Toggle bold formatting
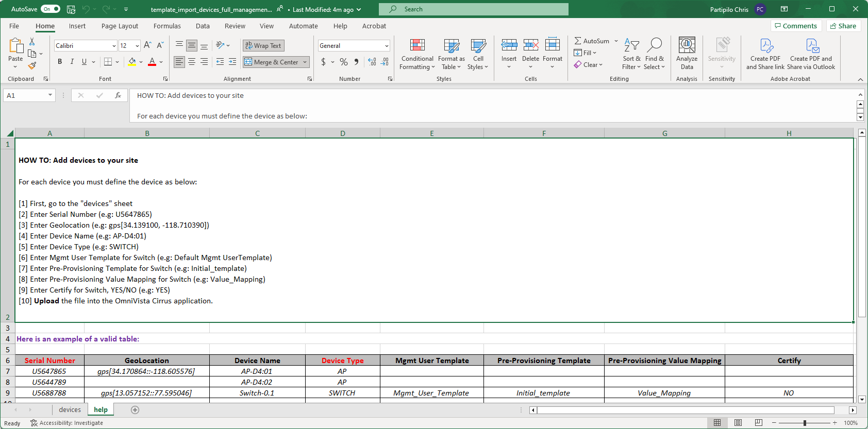The width and height of the screenshot is (868, 429). pos(60,62)
